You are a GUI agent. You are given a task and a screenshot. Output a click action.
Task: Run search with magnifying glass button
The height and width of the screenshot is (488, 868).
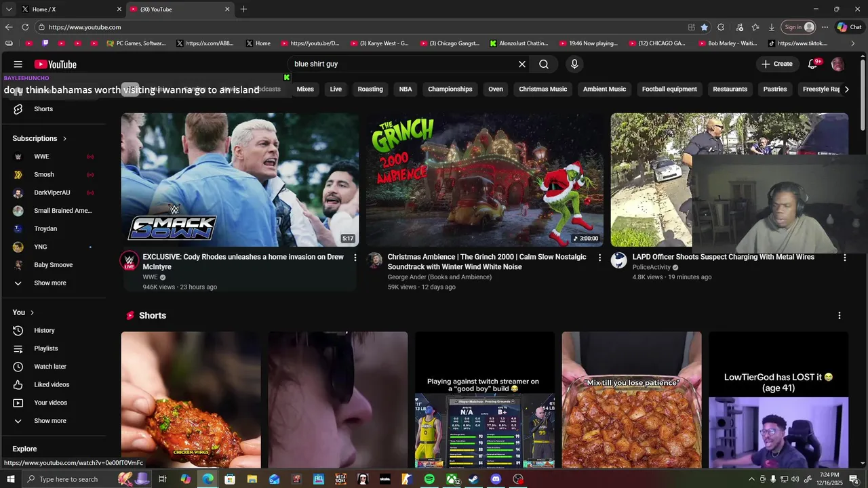544,64
